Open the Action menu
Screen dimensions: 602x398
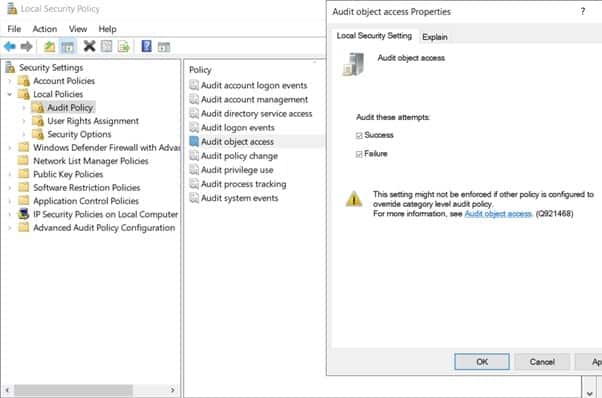[45, 29]
